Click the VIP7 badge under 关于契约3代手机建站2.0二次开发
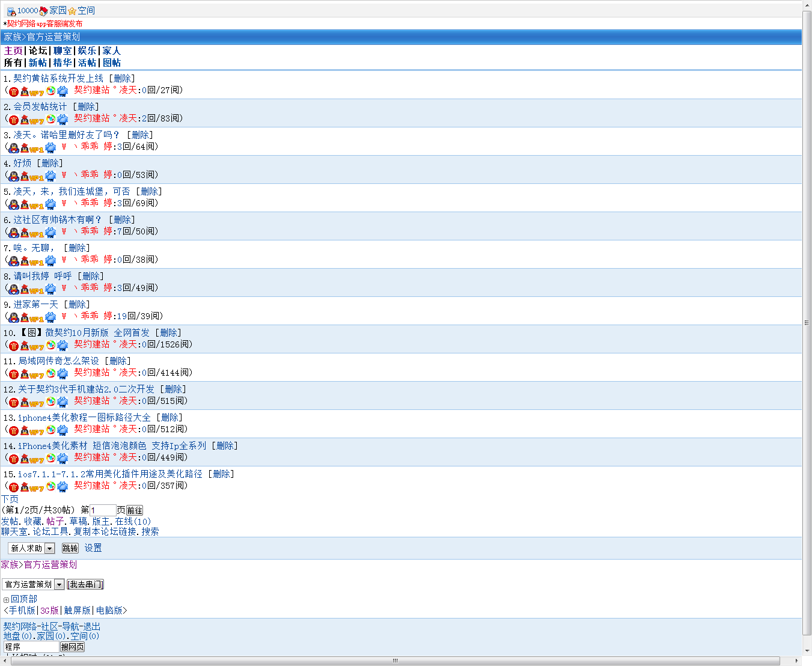Viewport: 812px width, 666px height. coord(32,402)
